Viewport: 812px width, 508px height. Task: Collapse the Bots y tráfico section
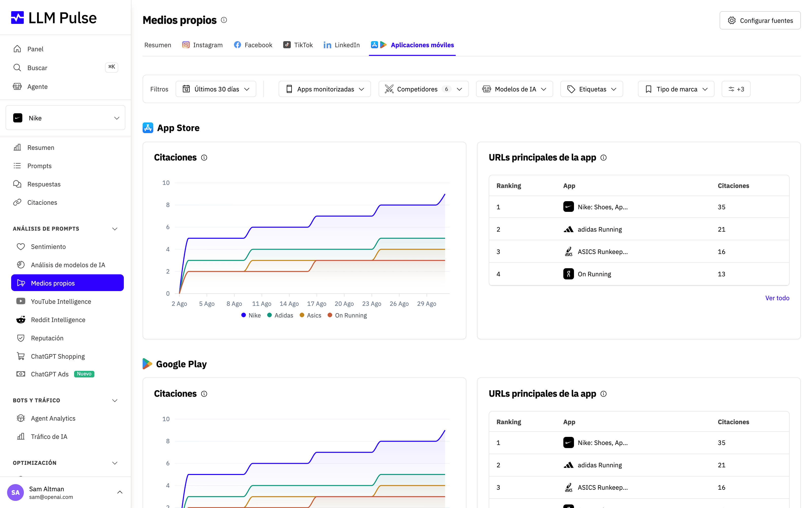click(115, 401)
